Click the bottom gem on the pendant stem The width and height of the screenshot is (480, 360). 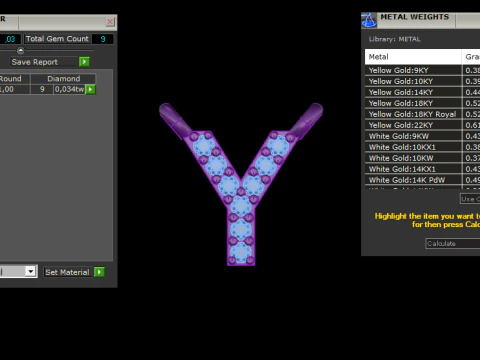241,252
